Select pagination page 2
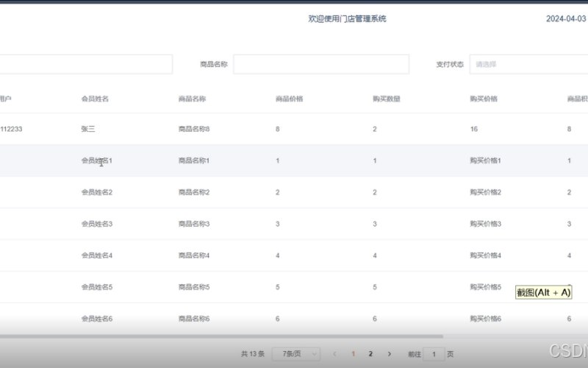This screenshot has height=368, width=588. 370,354
